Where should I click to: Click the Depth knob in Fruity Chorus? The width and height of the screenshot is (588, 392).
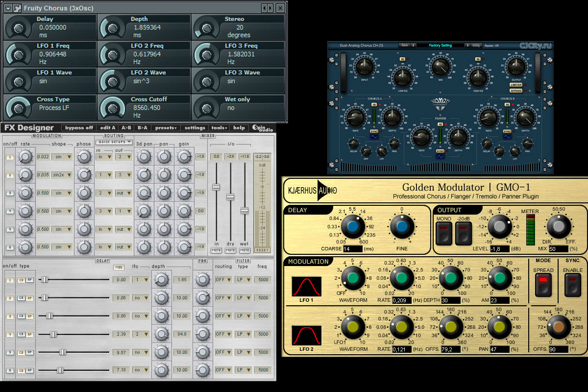[112, 27]
